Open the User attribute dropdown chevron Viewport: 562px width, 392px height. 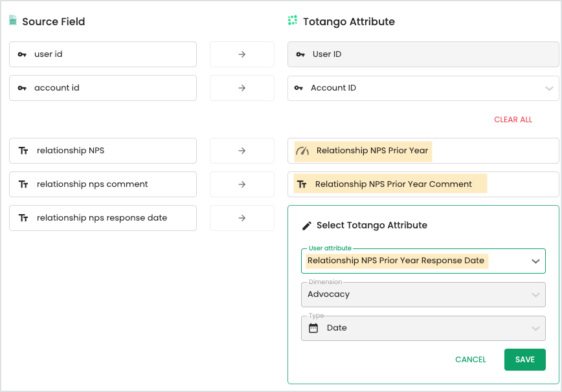pos(535,261)
